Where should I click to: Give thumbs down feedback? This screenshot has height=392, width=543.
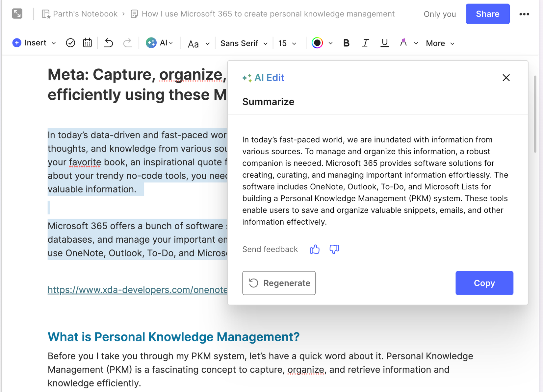334,249
